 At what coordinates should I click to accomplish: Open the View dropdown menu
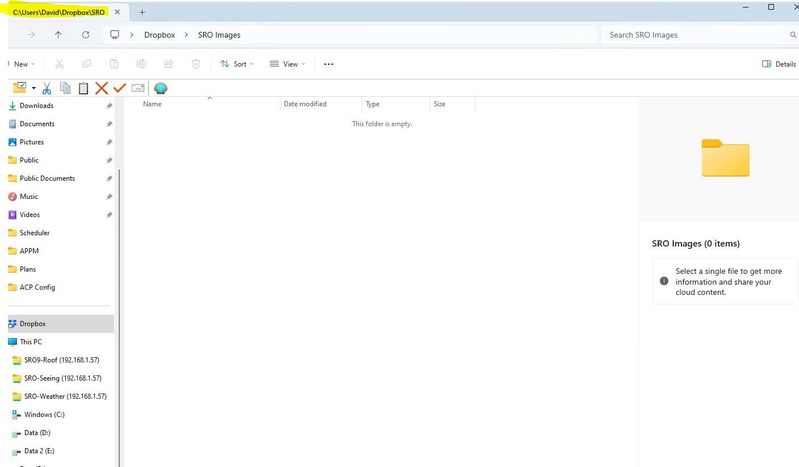coord(288,64)
